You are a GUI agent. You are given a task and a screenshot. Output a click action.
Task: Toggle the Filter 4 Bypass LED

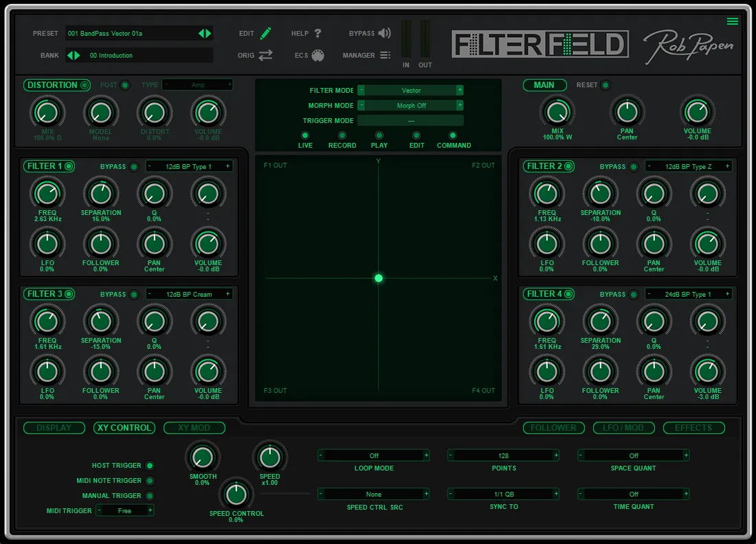coord(634,295)
